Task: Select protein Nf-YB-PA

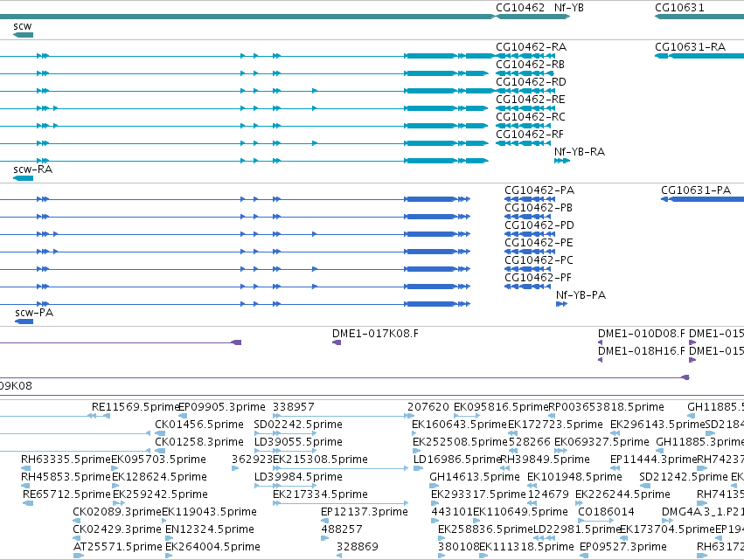Action: pyautogui.click(x=581, y=295)
